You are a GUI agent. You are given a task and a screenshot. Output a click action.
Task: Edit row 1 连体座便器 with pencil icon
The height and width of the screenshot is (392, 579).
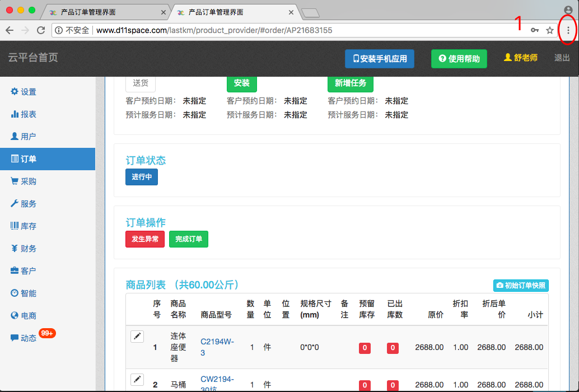137,336
